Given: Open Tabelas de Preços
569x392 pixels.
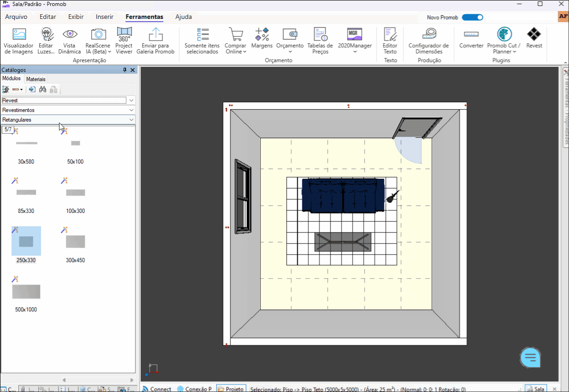Looking at the screenshot, I should coord(320,35).
